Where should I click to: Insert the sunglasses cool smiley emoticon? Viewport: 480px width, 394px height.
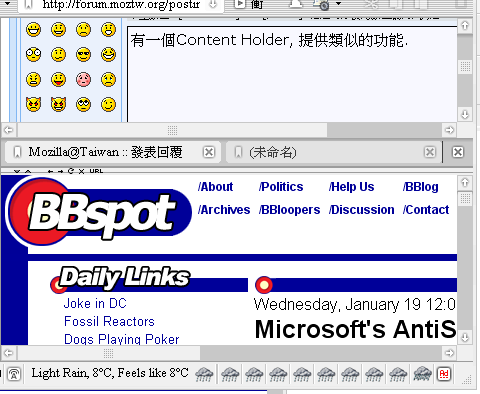83,55
